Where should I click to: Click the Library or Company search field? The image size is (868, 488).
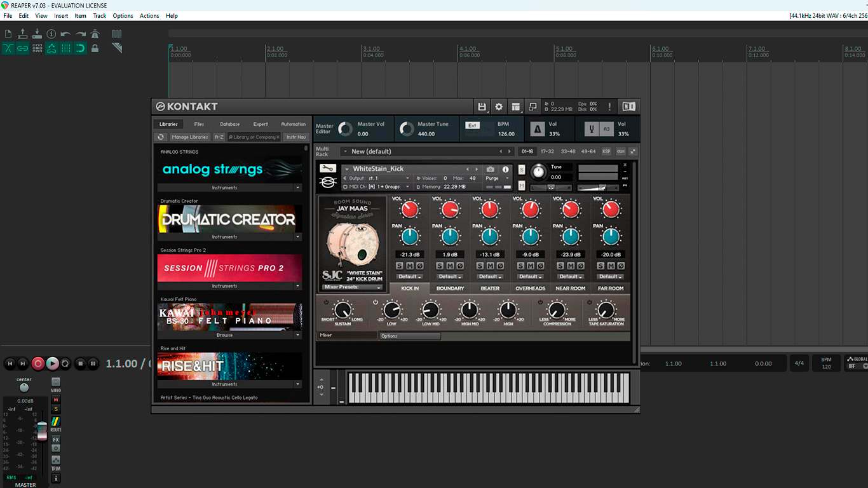coord(254,137)
